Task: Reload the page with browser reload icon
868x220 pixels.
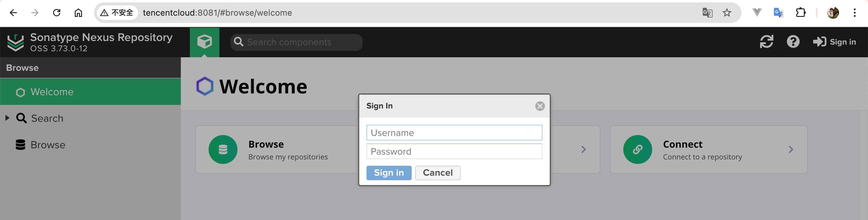Action: [x=57, y=13]
